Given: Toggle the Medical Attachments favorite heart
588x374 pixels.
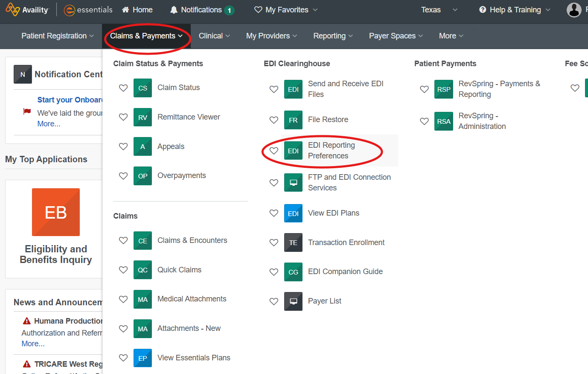Looking at the screenshot, I should [123, 299].
